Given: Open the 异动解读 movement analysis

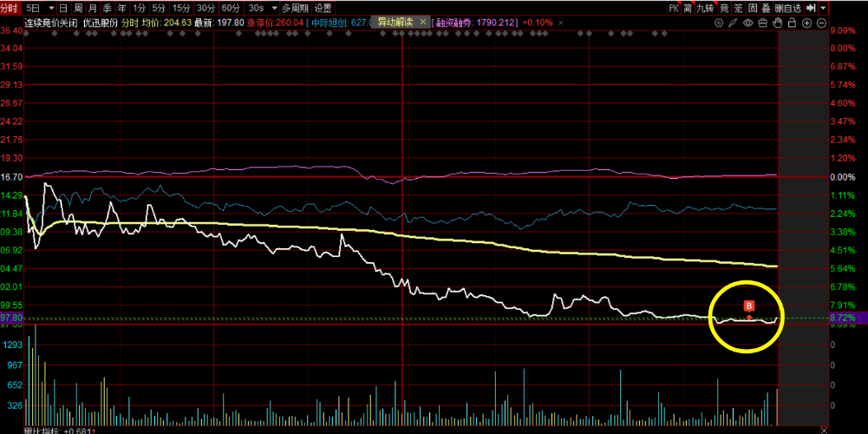Looking at the screenshot, I should (395, 23).
